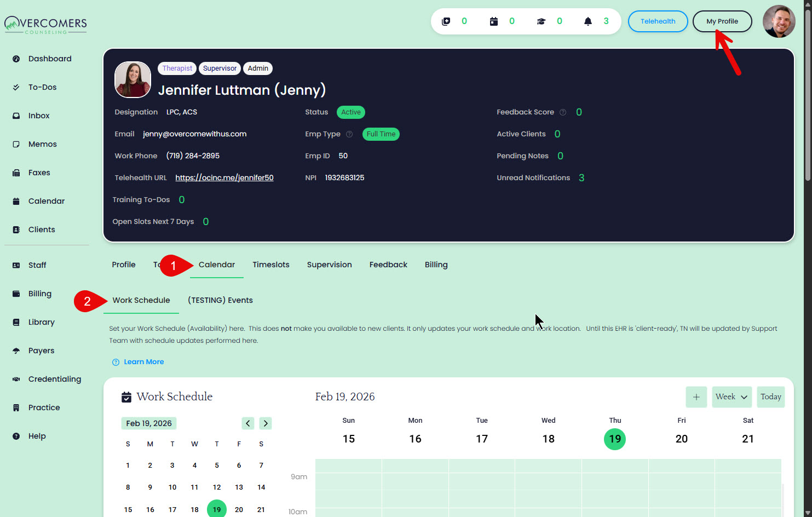The height and width of the screenshot is (517, 812).
Task: Open the Billing wallet icon
Action: (16, 294)
